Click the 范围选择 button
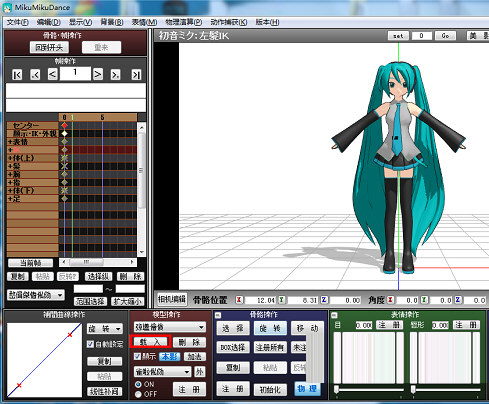 coord(90,301)
